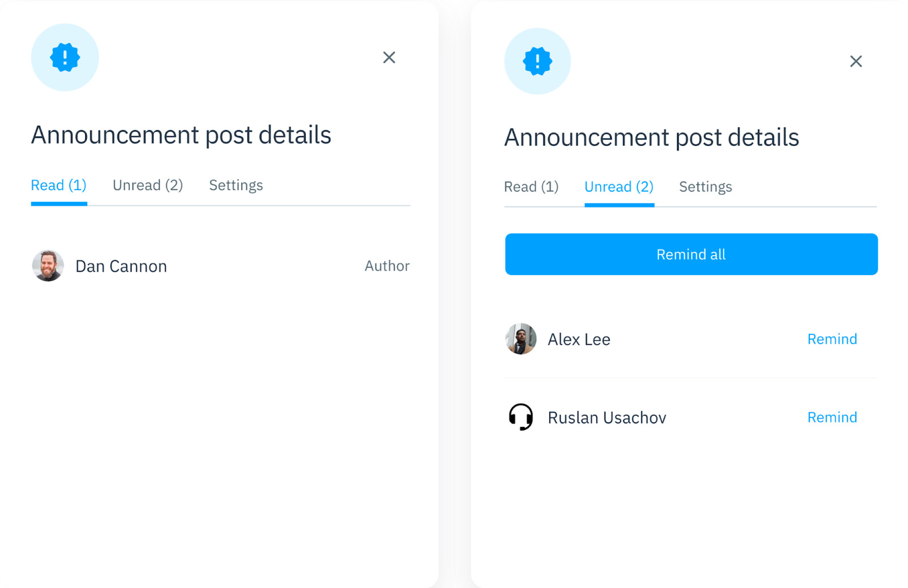The height and width of the screenshot is (588, 908).
Task: Click announcement badge icon in right panel
Action: [537, 61]
